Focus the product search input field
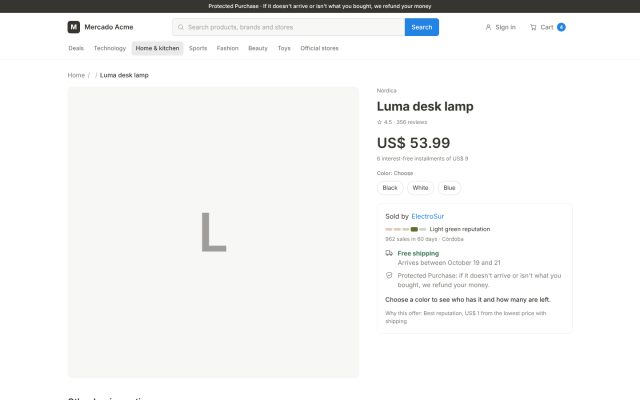The width and height of the screenshot is (640, 400). pyautogui.click(x=289, y=27)
